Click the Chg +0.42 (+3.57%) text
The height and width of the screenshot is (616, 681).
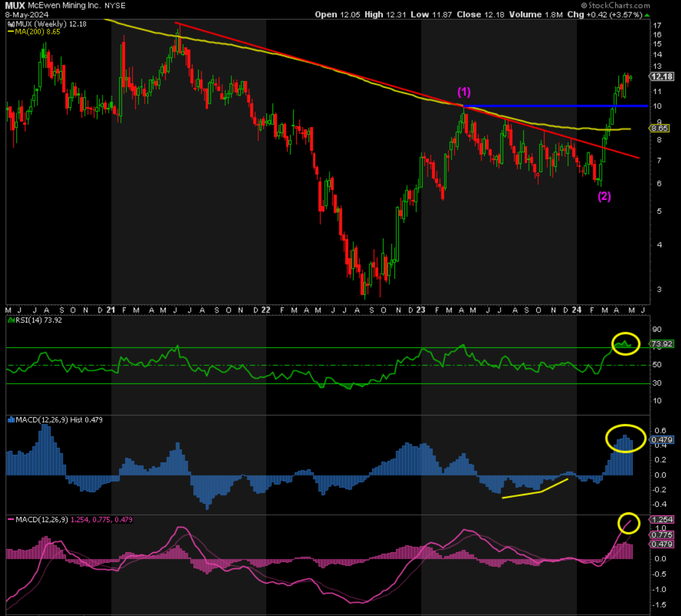(x=604, y=14)
